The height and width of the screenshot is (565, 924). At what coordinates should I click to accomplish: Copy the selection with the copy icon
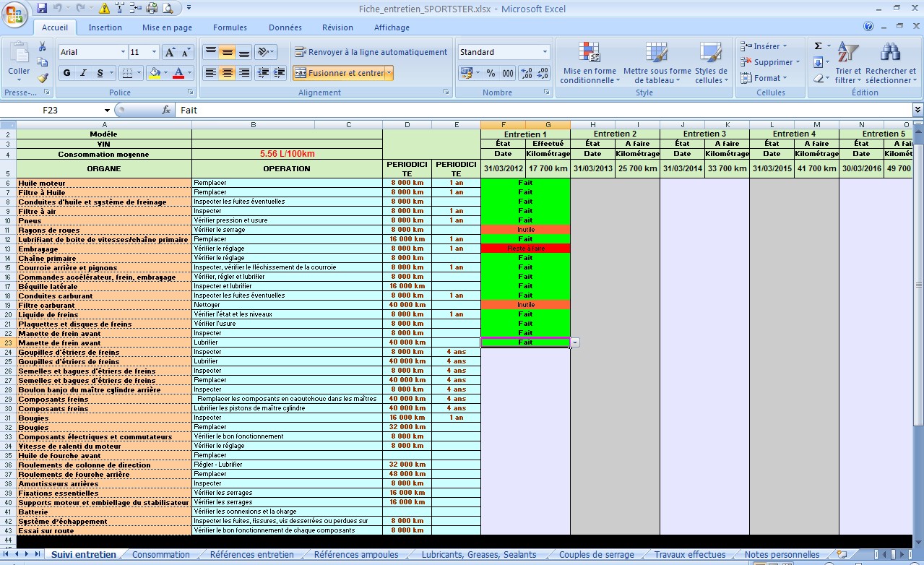click(x=43, y=62)
